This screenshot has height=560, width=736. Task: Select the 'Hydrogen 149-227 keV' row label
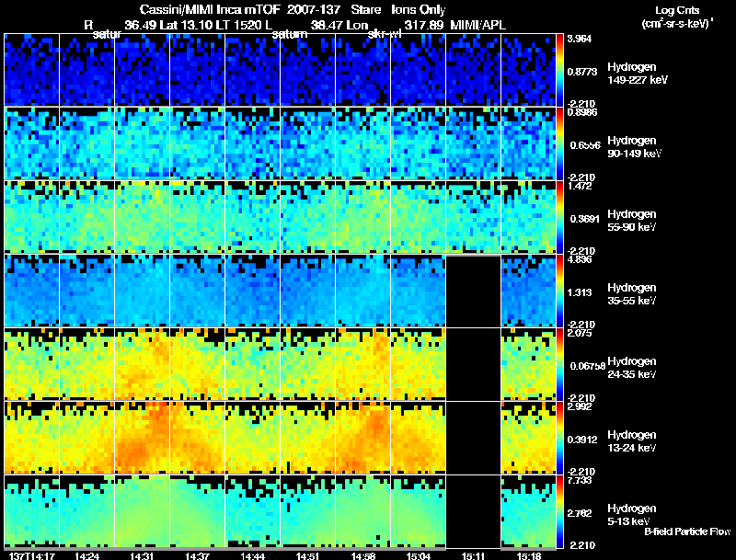pos(637,74)
